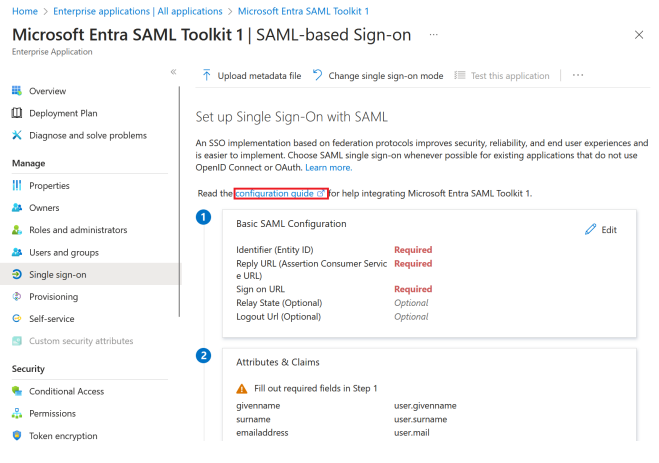Screen dimensions: 659x463
Task: Click the Basic SAML Configuration heading
Action: [291, 224]
